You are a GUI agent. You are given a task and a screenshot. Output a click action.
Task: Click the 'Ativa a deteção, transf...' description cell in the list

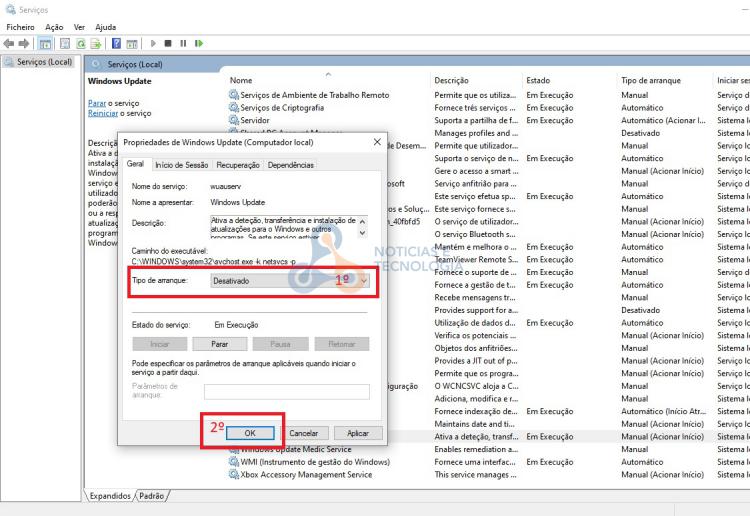[x=476, y=437]
